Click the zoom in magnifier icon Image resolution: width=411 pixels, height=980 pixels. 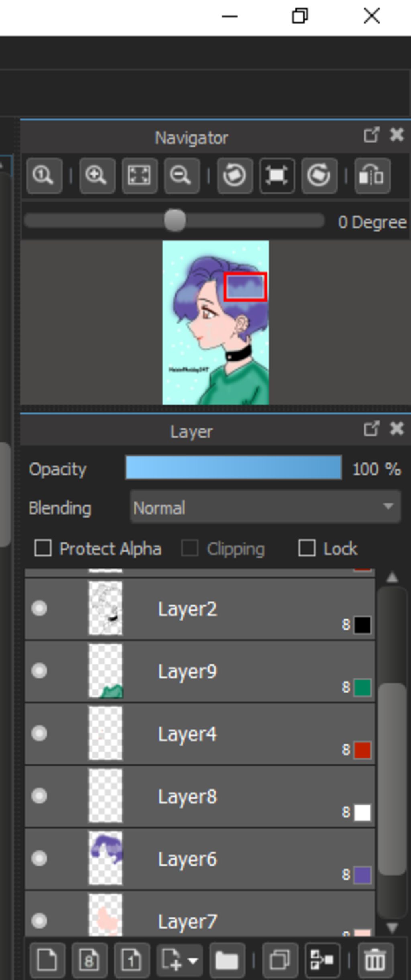pyautogui.click(x=97, y=176)
